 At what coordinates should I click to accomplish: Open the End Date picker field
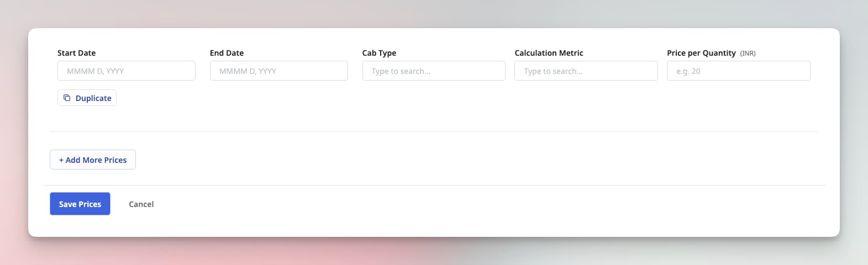coord(278,71)
